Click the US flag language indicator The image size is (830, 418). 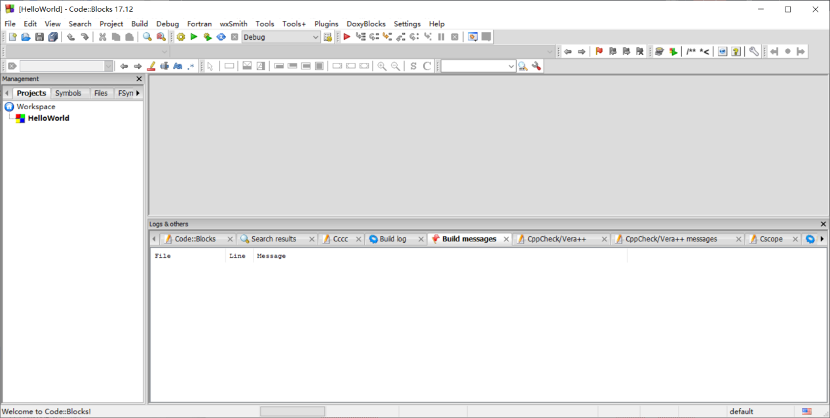pos(806,412)
